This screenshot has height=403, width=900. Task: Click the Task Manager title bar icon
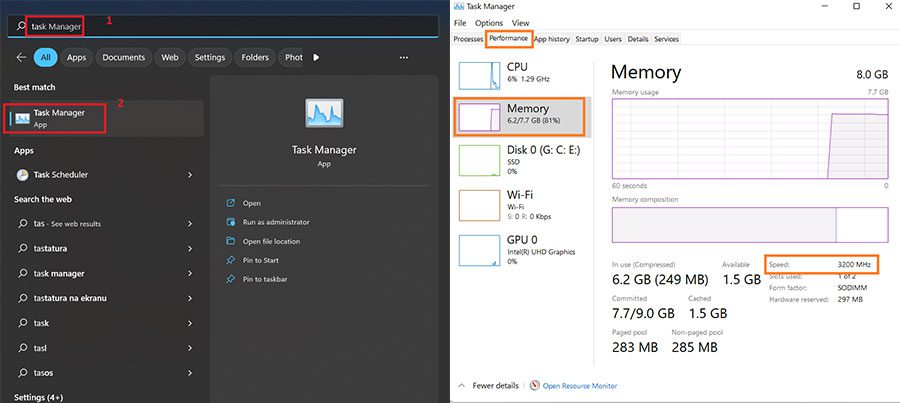459,6
